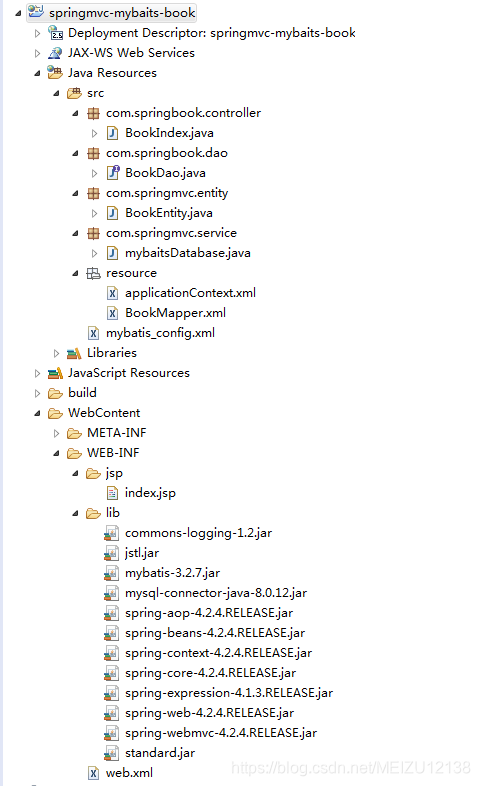
Task: Expand JAX-WS Web Services node
Action: 38,53
